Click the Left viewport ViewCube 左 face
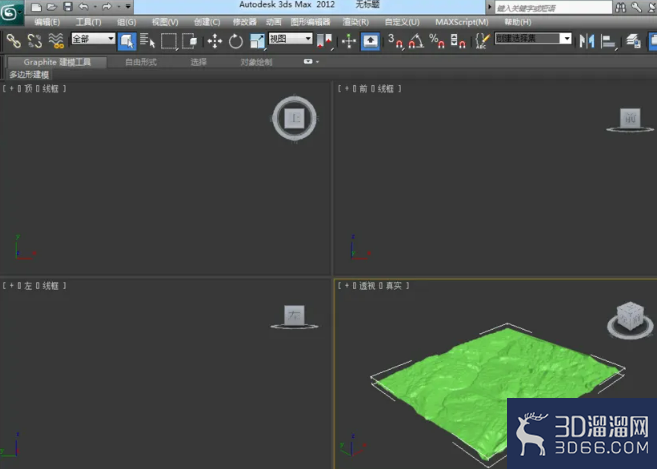 coord(294,315)
